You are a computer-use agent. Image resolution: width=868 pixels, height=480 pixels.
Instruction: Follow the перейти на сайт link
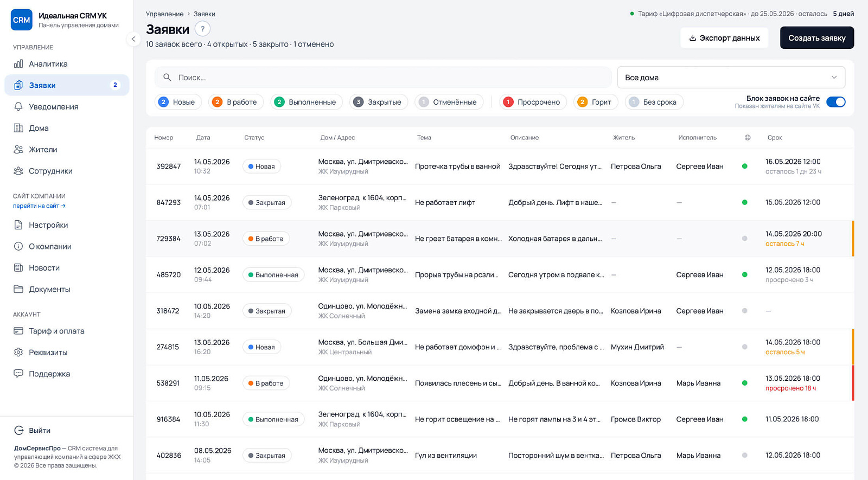pyautogui.click(x=39, y=206)
